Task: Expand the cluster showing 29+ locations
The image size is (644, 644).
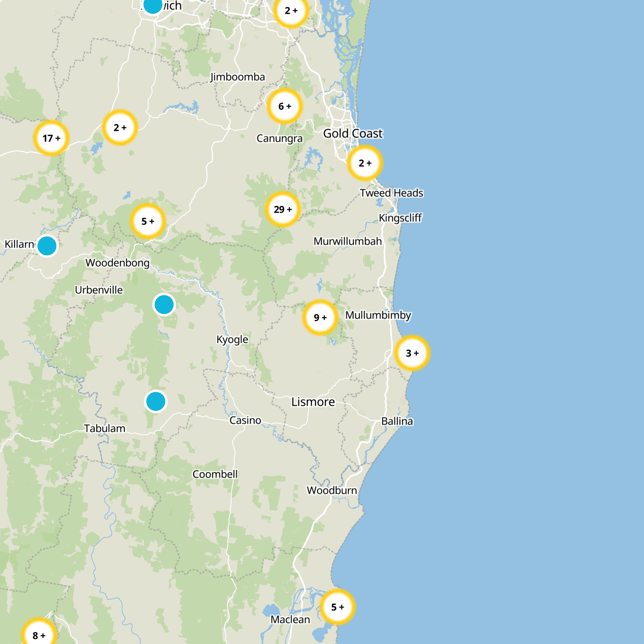Action: tap(282, 209)
